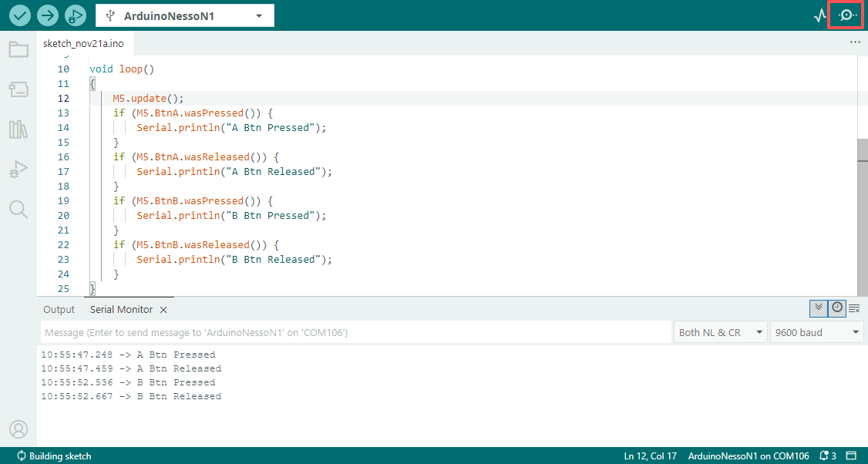Viewport: 868px width, 464px height.
Task: Click the Verify sketch checkmark button
Action: click(x=20, y=15)
